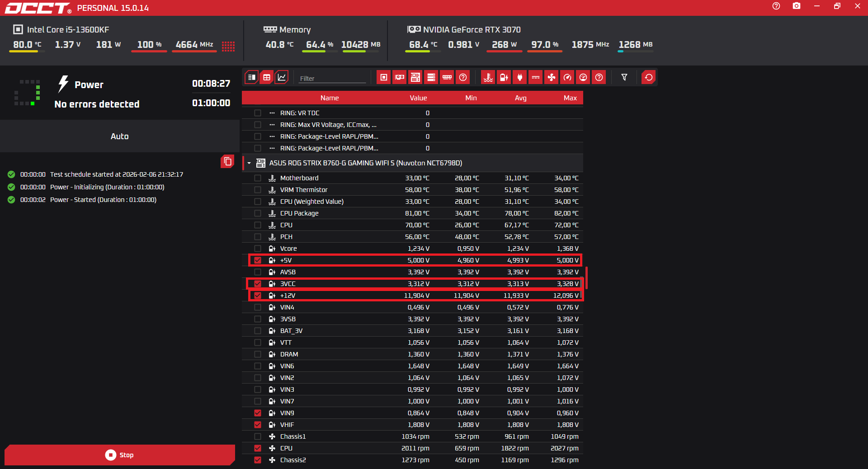Click the circular Power test progress indicator
The width and height of the screenshot is (868, 469).
pos(27,93)
